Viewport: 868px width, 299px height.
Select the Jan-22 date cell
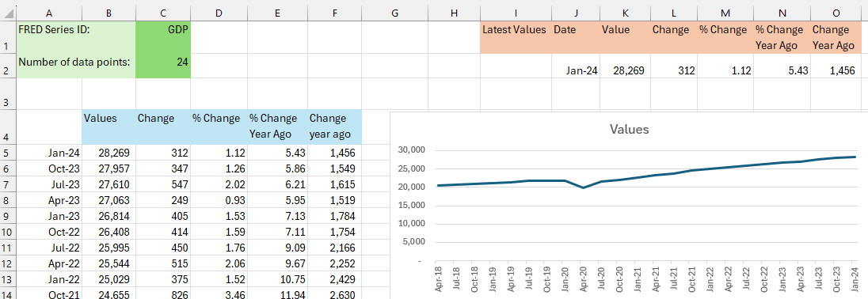pos(50,279)
